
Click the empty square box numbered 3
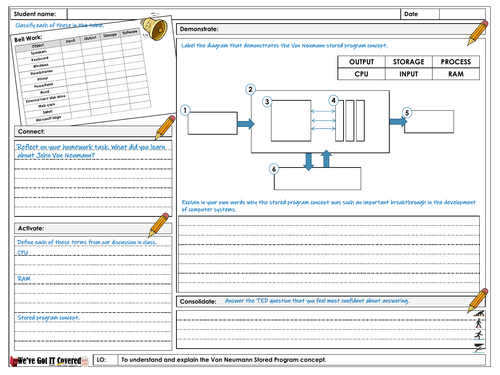point(291,121)
